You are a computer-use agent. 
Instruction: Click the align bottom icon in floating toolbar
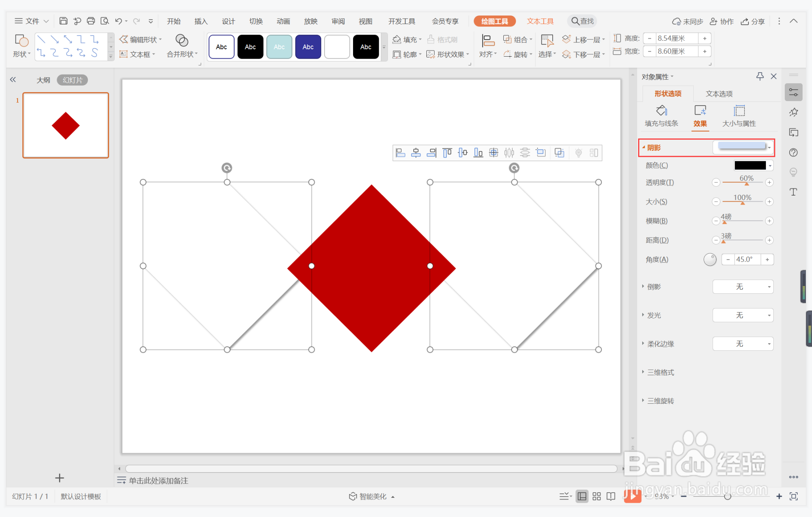[478, 153]
